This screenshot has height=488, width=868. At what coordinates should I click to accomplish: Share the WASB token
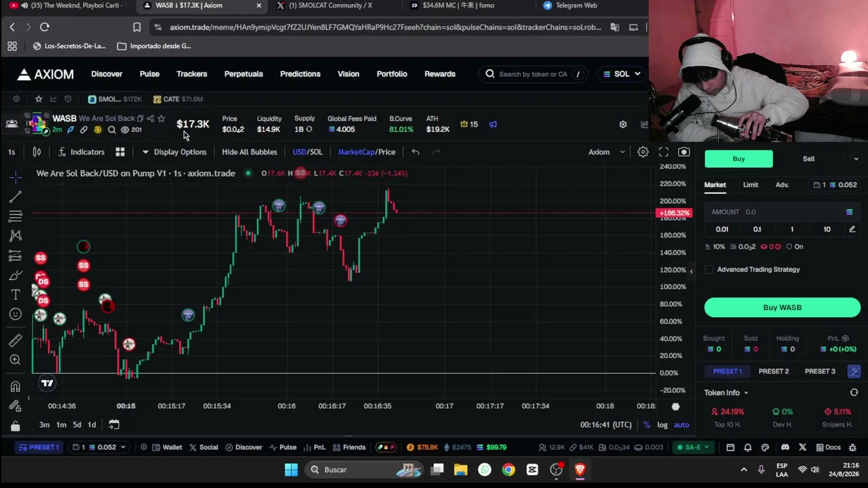pos(151,119)
